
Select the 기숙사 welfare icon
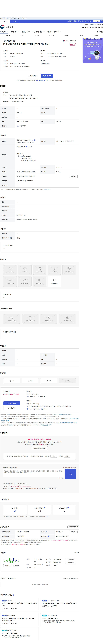coord(25,270)
